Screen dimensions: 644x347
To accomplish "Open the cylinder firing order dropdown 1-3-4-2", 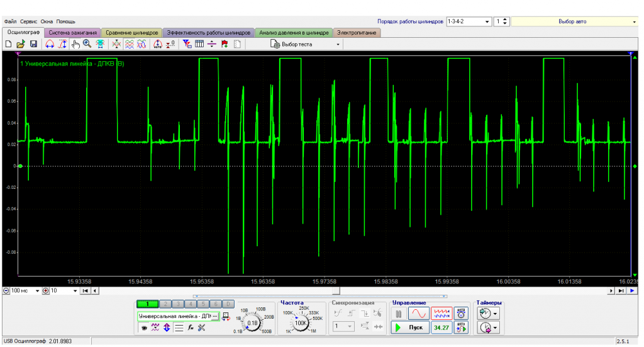I will pos(469,21).
